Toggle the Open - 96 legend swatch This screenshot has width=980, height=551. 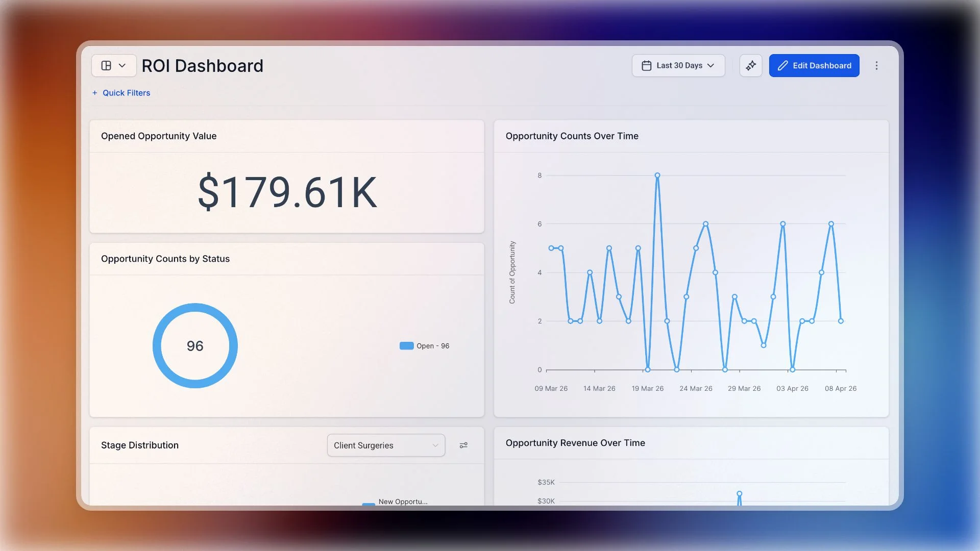tap(406, 346)
